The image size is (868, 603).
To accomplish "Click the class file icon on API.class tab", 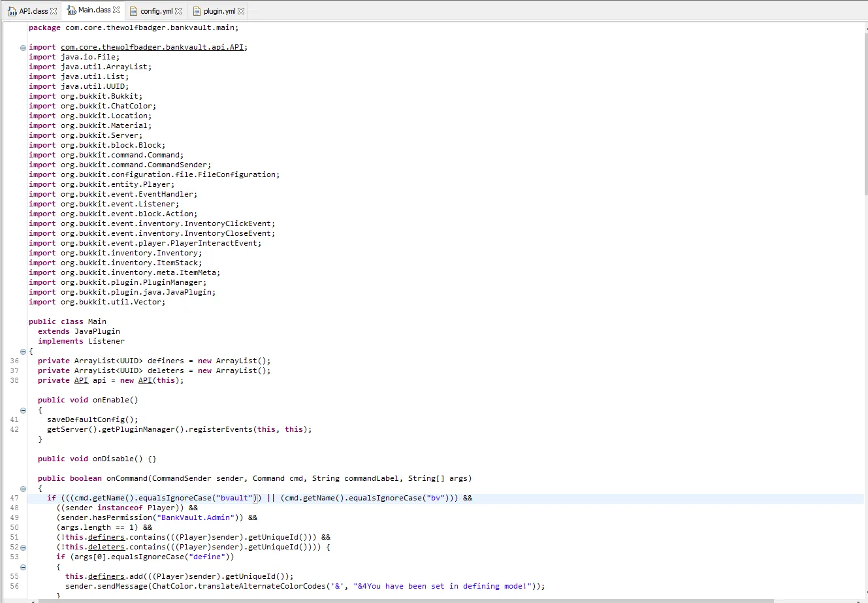I will coord(12,11).
